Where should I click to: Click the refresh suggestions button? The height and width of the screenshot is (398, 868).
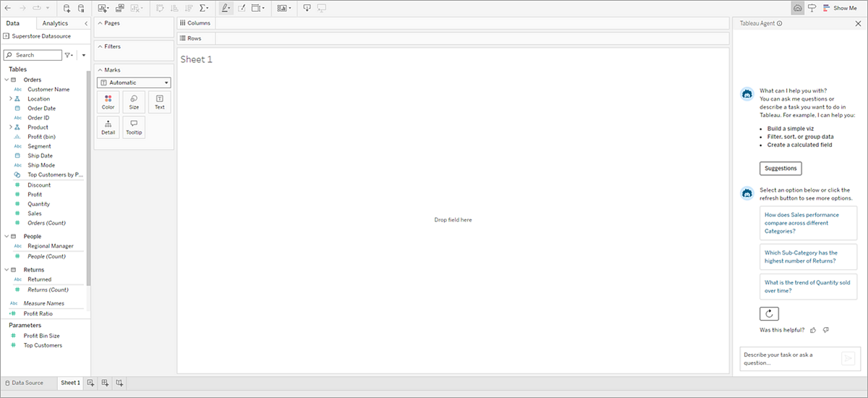coord(770,313)
